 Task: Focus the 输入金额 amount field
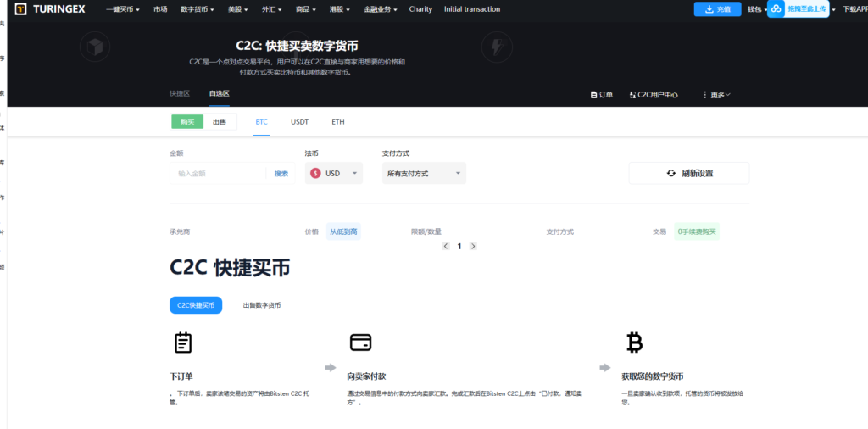point(219,173)
